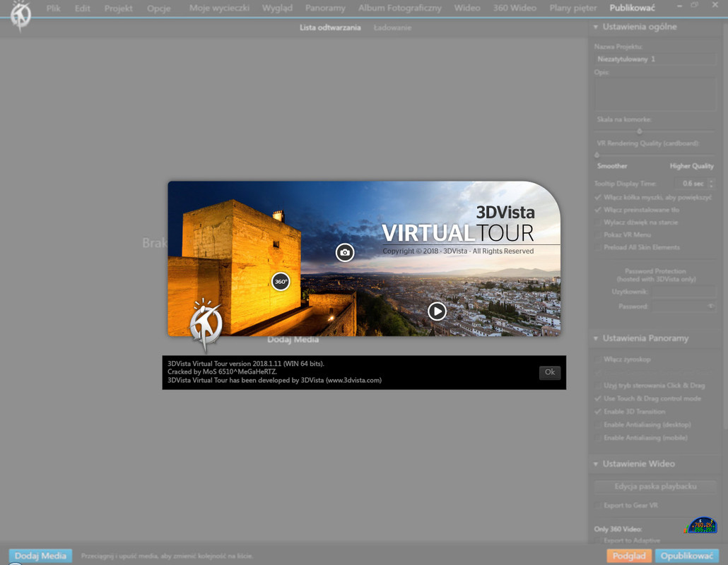Open the Edit menu

pos(82,8)
